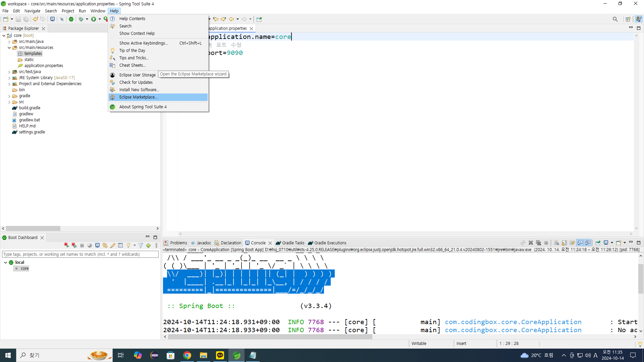Choose Check for Updates menu entry
Image resolution: width=644 pixels, height=362 pixels.
[x=136, y=82]
